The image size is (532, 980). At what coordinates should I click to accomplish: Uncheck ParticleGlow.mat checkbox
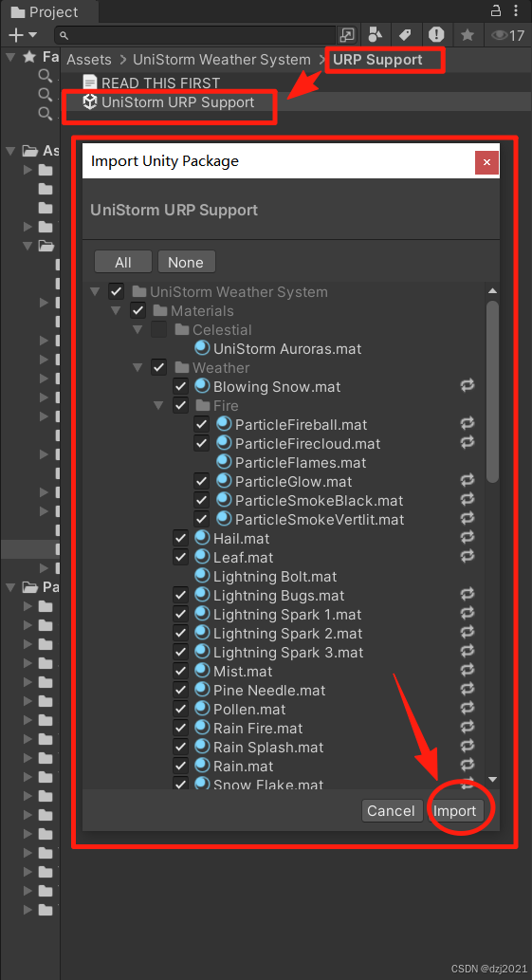pyautogui.click(x=202, y=481)
